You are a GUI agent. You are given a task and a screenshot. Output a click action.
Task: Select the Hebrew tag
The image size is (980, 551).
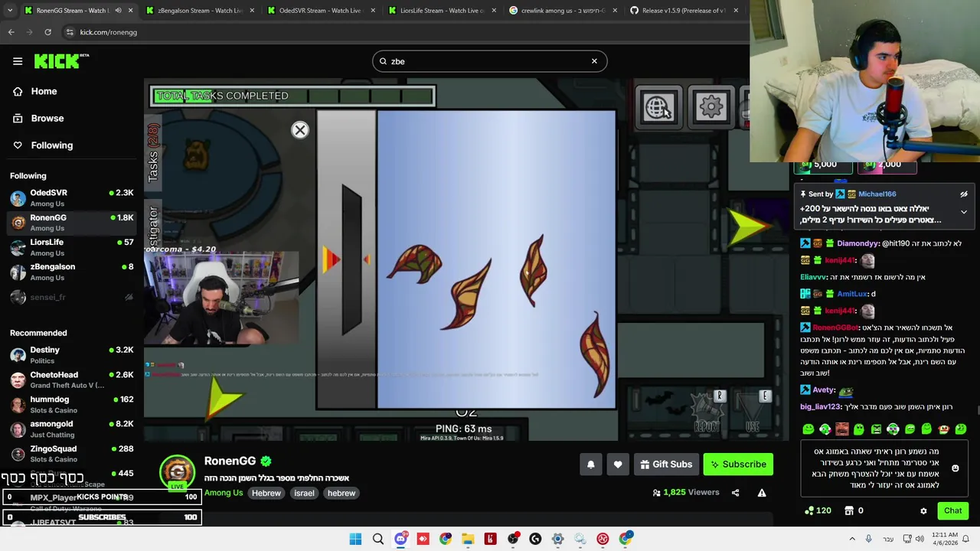click(x=266, y=494)
